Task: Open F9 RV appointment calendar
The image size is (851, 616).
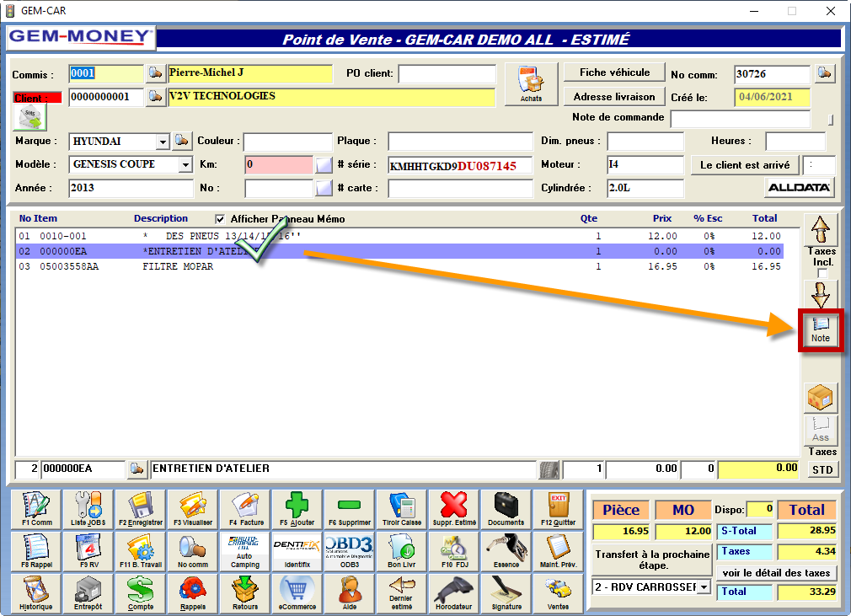Action: [88, 551]
